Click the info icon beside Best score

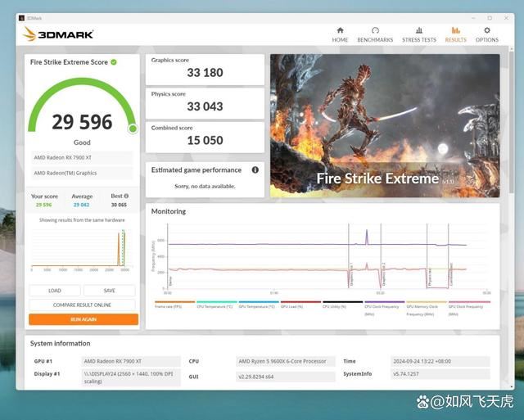[x=126, y=196]
